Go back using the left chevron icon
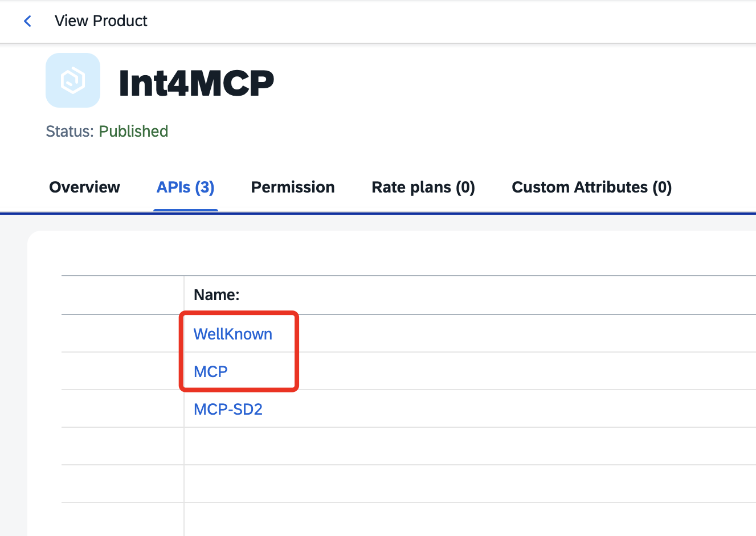The width and height of the screenshot is (756, 536). click(x=27, y=21)
